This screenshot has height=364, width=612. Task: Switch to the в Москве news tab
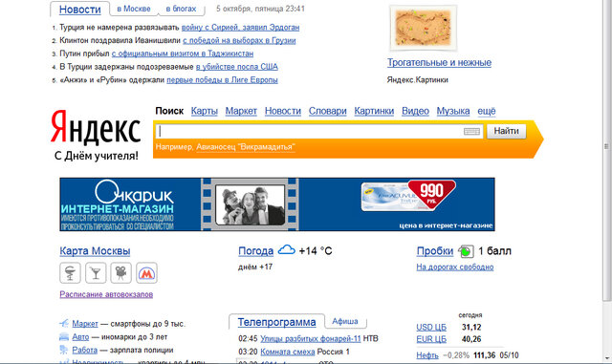(134, 9)
